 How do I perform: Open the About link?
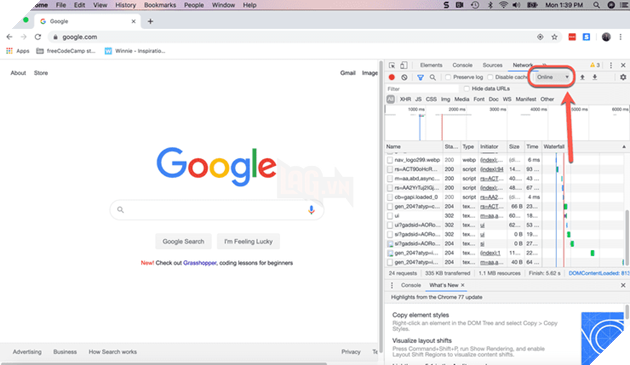[18, 73]
